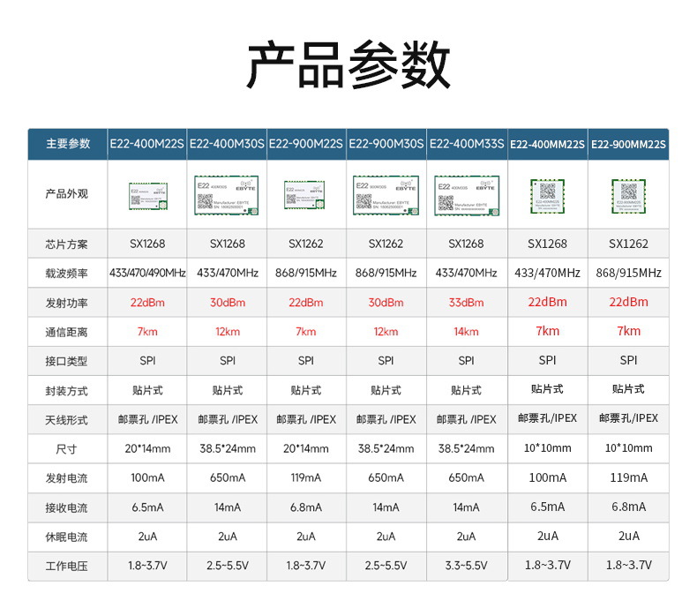Click 30dBm power value under E22-400M30S
The image size is (697, 616).
(228, 303)
